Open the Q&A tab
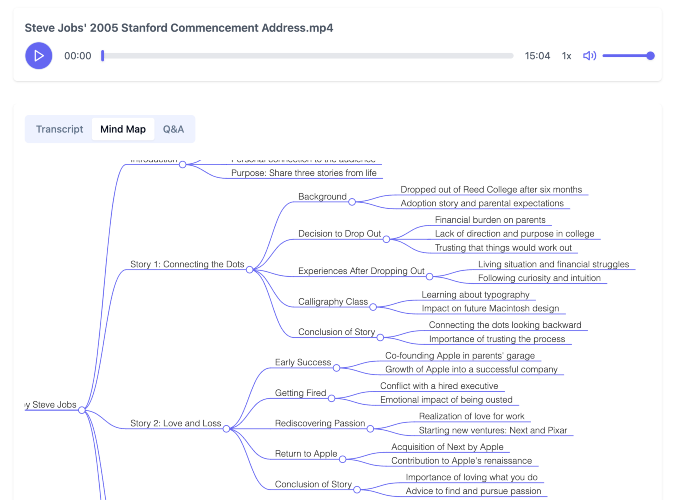 point(173,129)
